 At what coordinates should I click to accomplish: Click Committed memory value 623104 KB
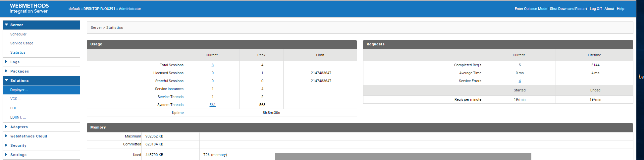pos(154,144)
